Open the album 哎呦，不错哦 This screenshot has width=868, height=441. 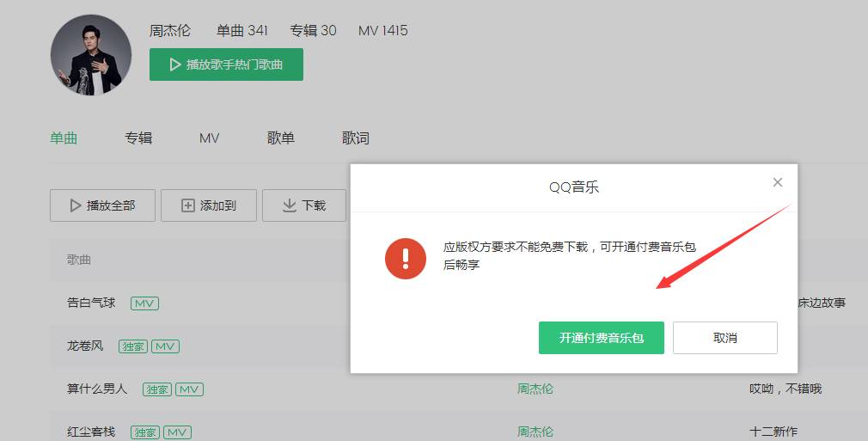[785, 389]
